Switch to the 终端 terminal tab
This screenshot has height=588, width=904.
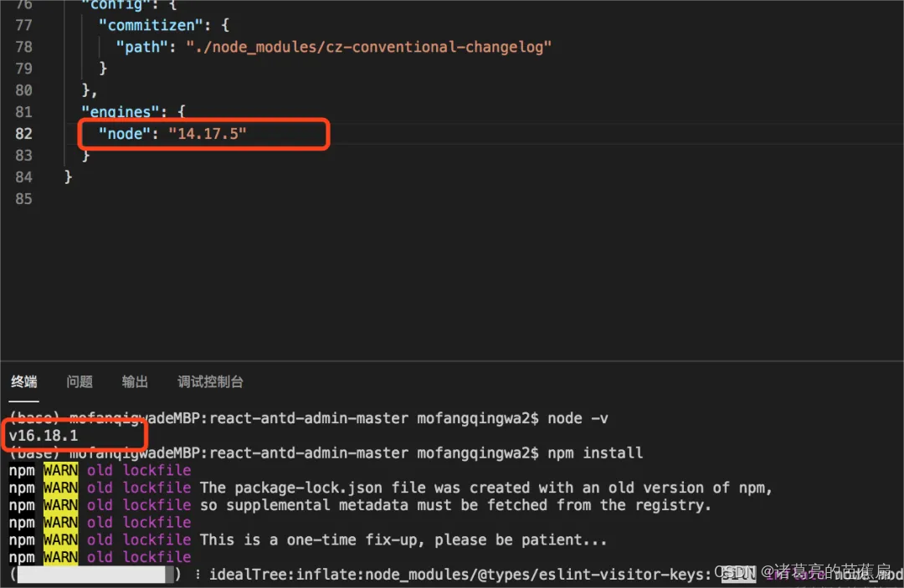click(x=23, y=382)
